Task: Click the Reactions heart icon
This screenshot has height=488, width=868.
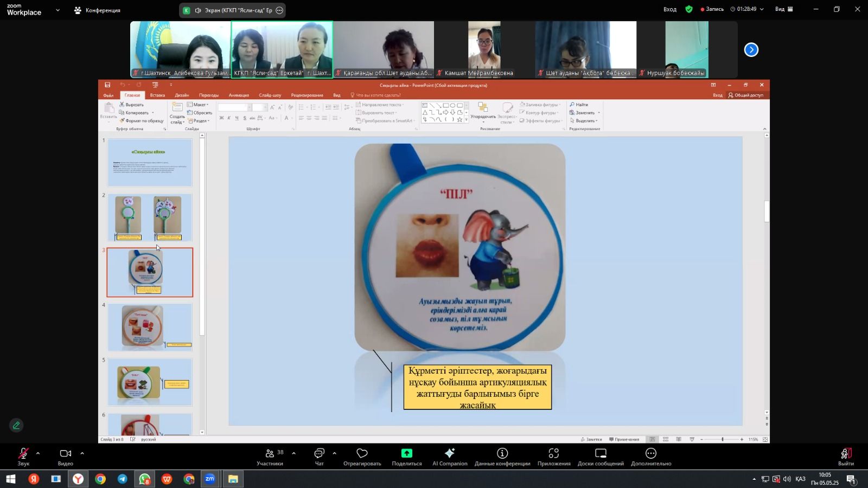Action: [x=362, y=454]
